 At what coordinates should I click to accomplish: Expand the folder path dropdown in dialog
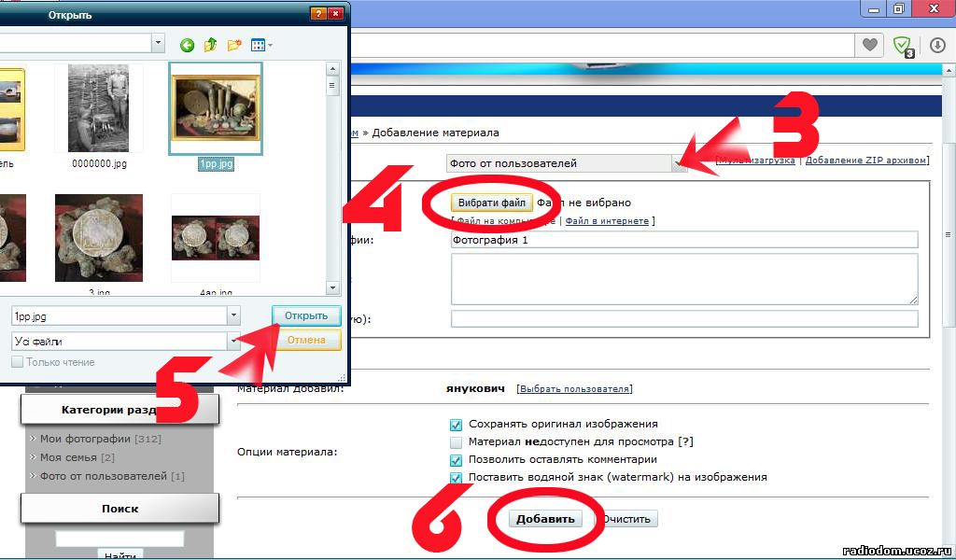158,43
